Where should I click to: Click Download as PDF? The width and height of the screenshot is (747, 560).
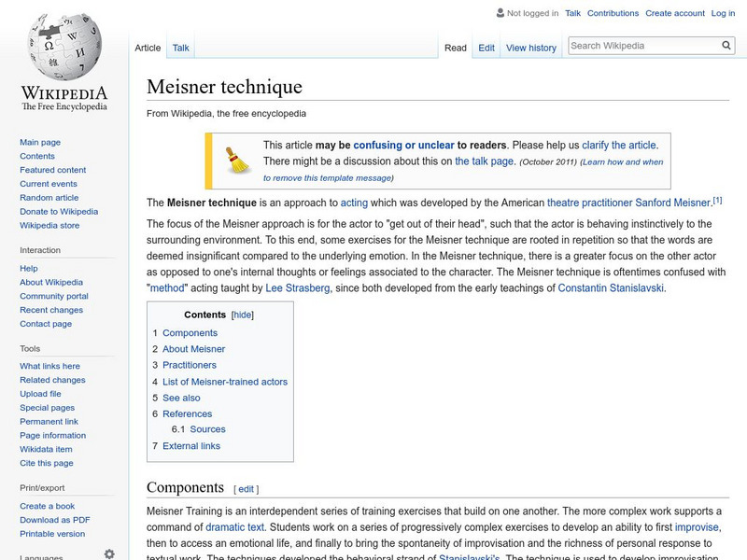click(55, 520)
